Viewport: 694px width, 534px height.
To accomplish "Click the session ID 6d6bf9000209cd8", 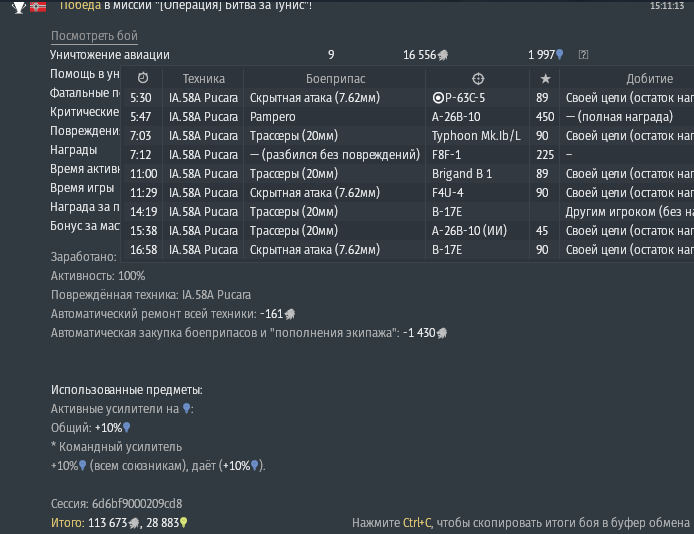I will [x=137, y=504].
